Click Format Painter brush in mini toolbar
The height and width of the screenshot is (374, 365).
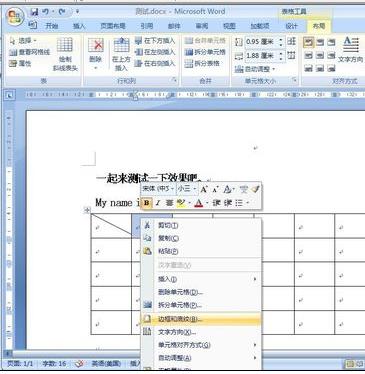coord(255,189)
